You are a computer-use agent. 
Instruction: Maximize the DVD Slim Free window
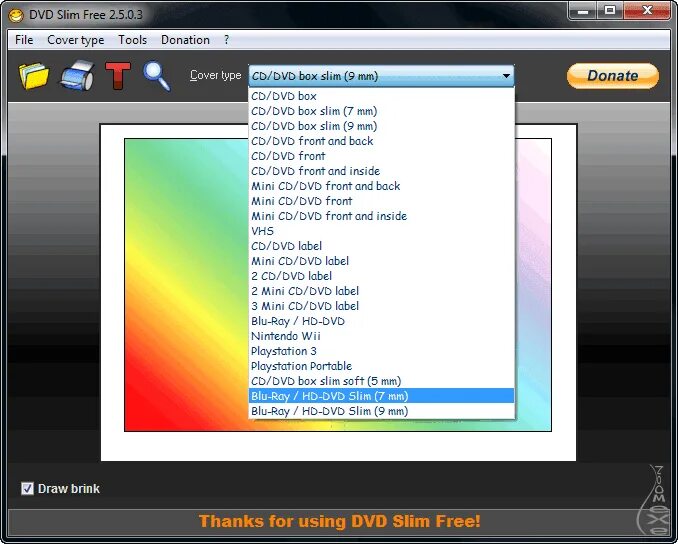click(610, 11)
